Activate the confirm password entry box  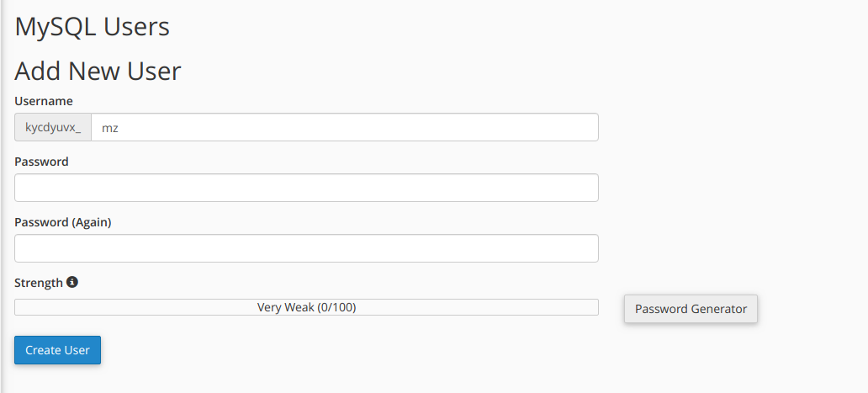tap(306, 248)
